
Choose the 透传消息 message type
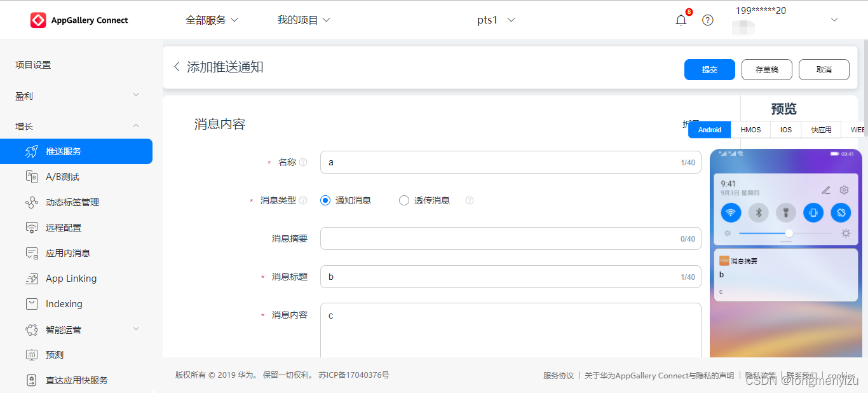[404, 200]
